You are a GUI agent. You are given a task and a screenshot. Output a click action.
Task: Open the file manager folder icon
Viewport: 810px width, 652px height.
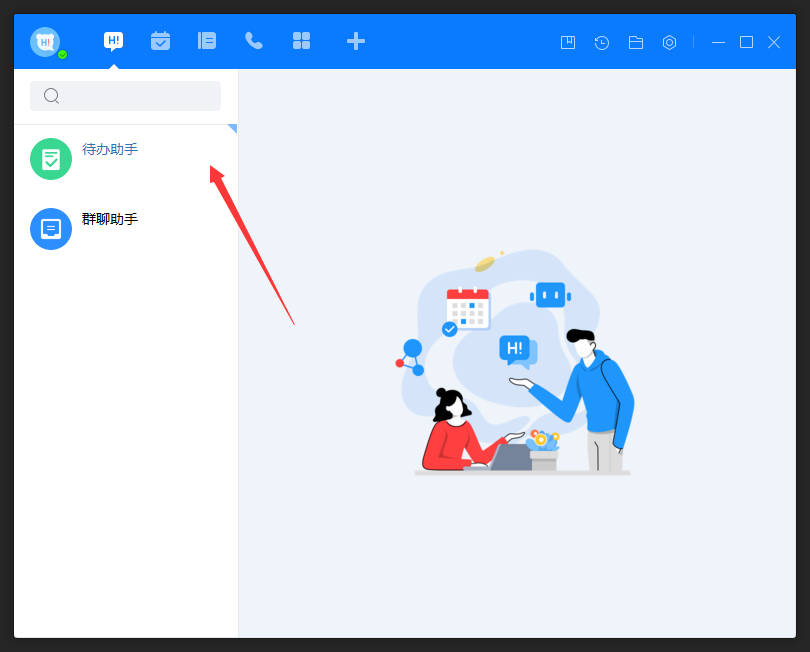point(635,42)
